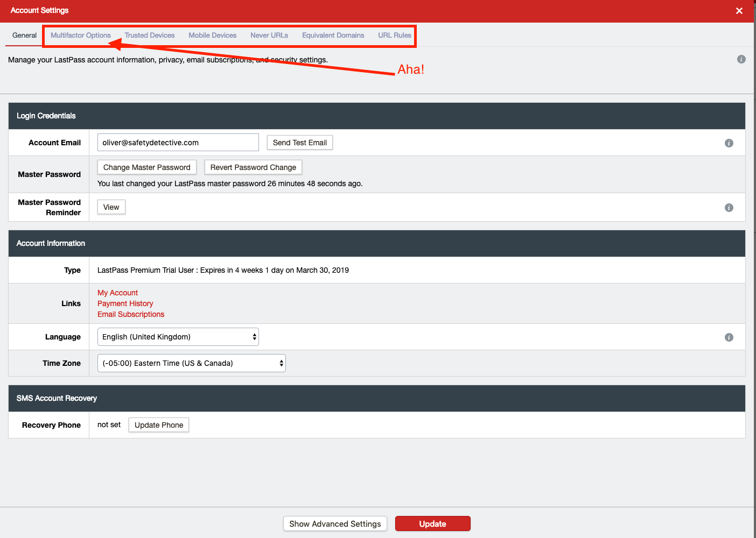Click Send Test Email button
Viewport: 756px width, 538px height.
(x=300, y=143)
